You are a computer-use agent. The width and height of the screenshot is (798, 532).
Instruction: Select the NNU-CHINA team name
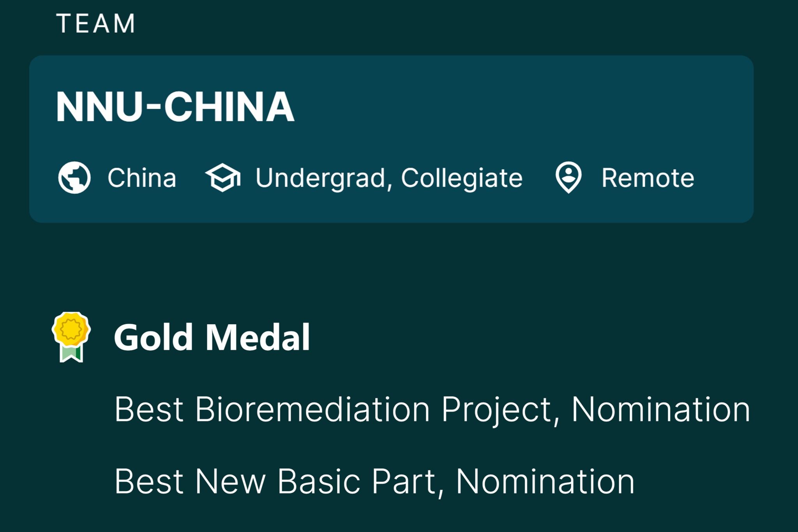point(175,107)
